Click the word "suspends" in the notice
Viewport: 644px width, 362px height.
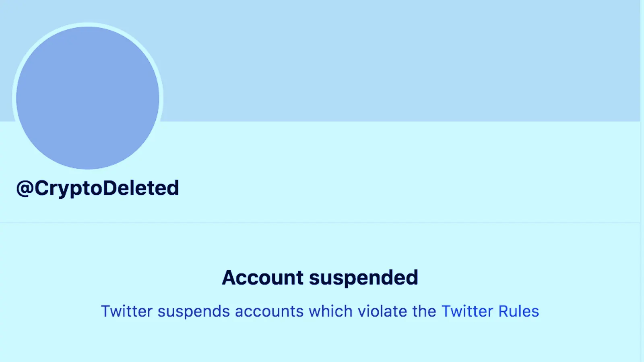pyautogui.click(x=194, y=312)
